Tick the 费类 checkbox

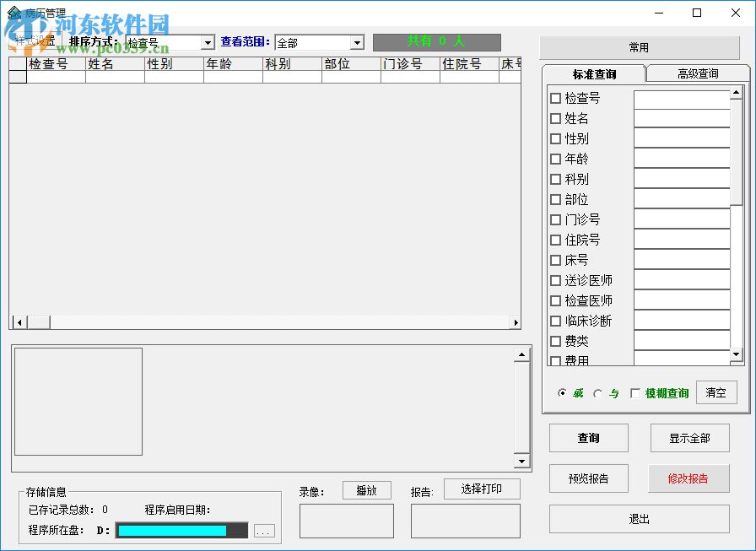(x=555, y=341)
